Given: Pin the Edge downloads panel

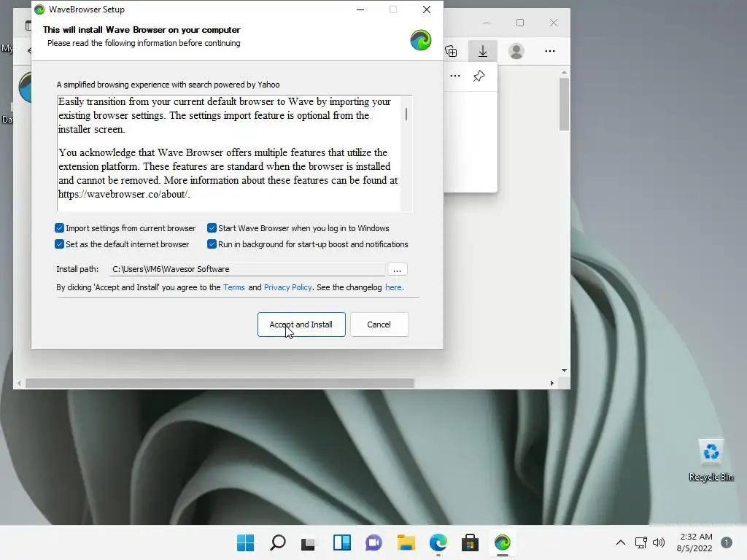Looking at the screenshot, I should pos(479,76).
